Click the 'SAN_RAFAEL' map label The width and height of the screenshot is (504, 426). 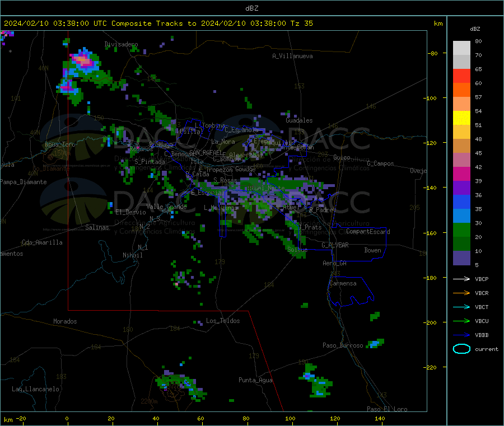[x=206, y=152]
